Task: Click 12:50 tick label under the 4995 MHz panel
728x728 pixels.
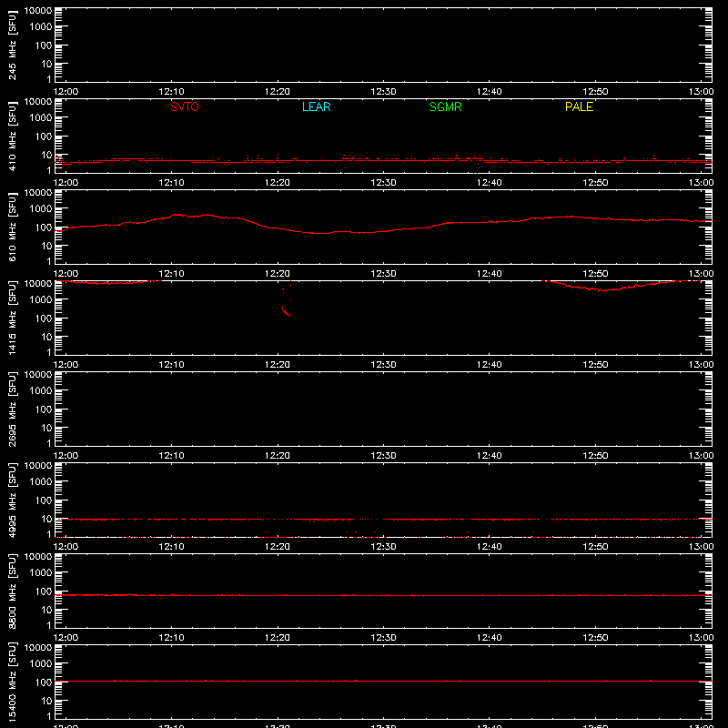Action: (595, 547)
